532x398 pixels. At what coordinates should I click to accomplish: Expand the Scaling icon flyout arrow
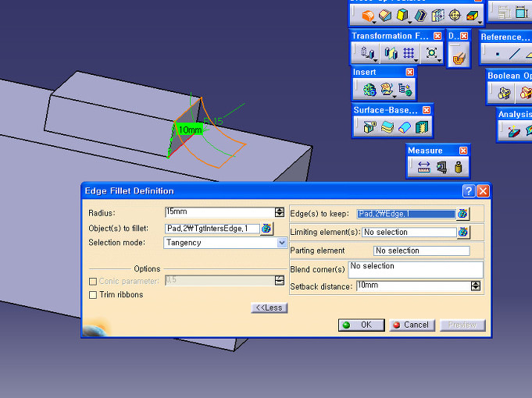point(439,61)
